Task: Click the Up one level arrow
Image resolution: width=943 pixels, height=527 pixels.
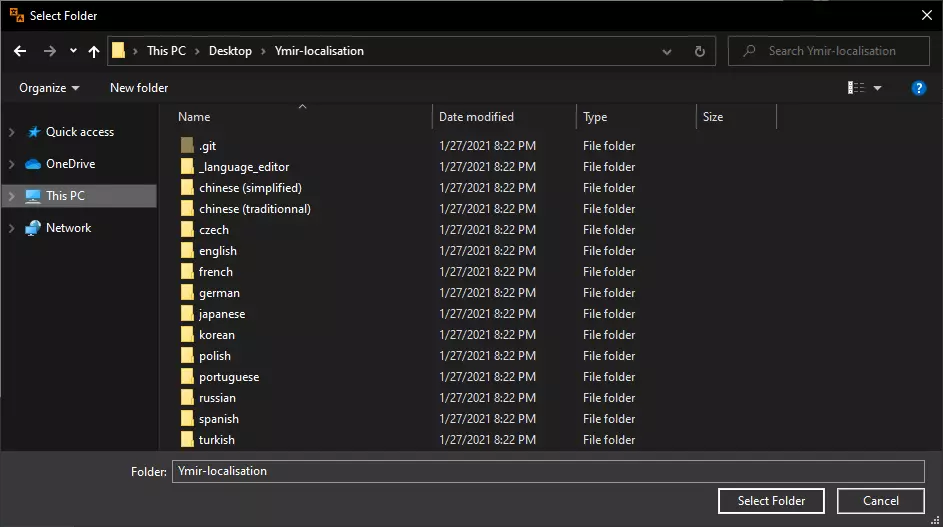Action: click(94, 51)
